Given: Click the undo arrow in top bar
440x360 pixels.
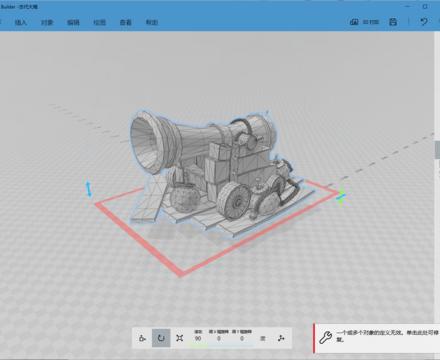Looking at the screenshot, I should 424,22.
